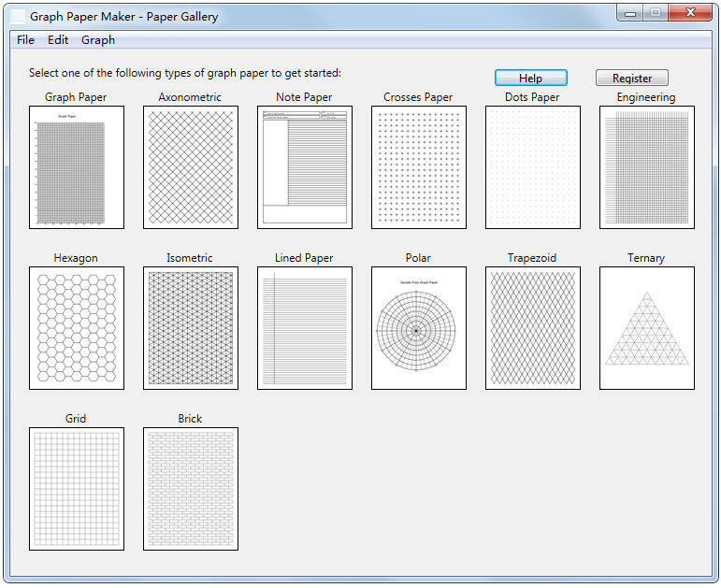
Task: Click the "Trapezoid" label text
Action: coord(532,258)
